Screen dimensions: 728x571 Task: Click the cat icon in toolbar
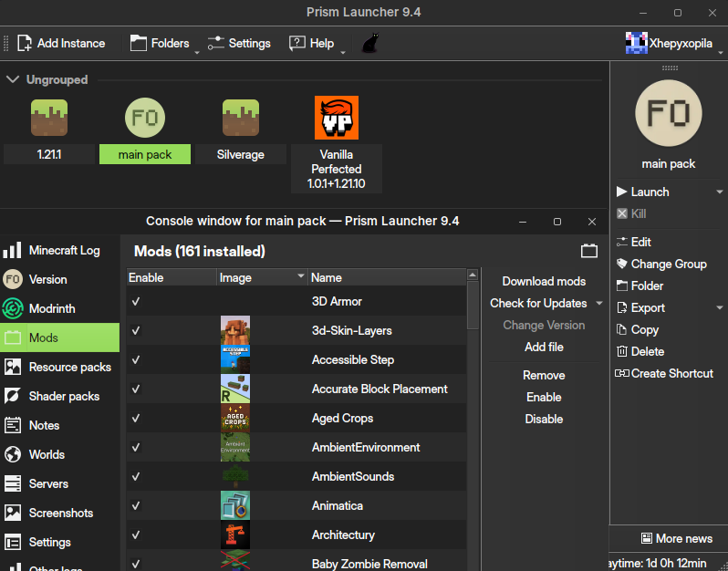(371, 43)
